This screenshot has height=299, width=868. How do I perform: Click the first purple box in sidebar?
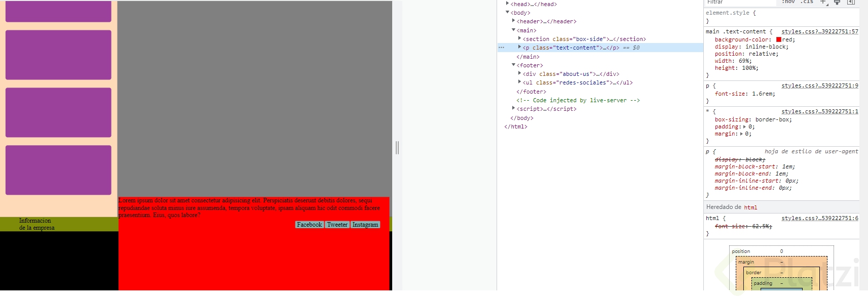pos(58,11)
